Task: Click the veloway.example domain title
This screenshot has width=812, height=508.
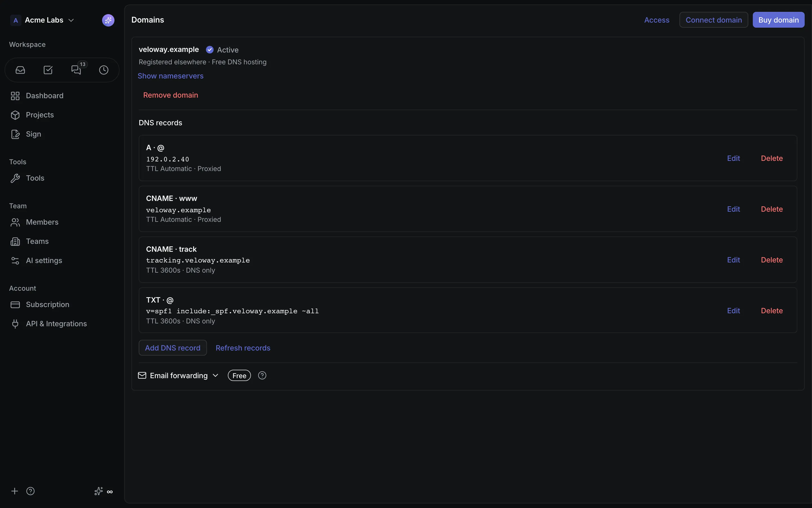Action: click(169, 49)
